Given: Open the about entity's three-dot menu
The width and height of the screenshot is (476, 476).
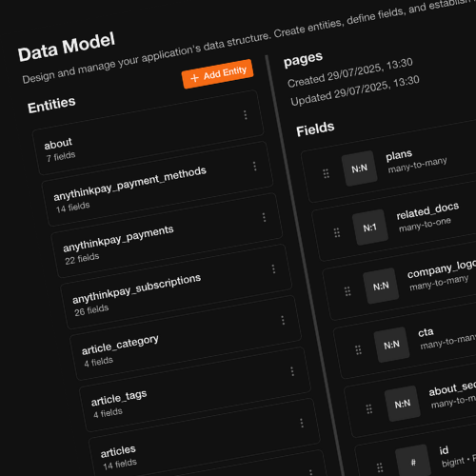Looking at the screenshot, I should (x=246, y=115).
